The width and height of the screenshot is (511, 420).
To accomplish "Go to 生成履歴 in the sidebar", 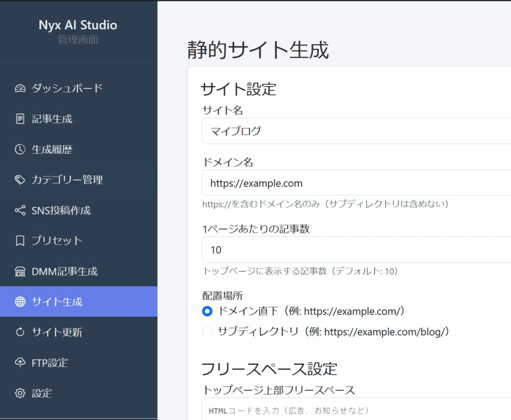I will (x=78, y=149).
